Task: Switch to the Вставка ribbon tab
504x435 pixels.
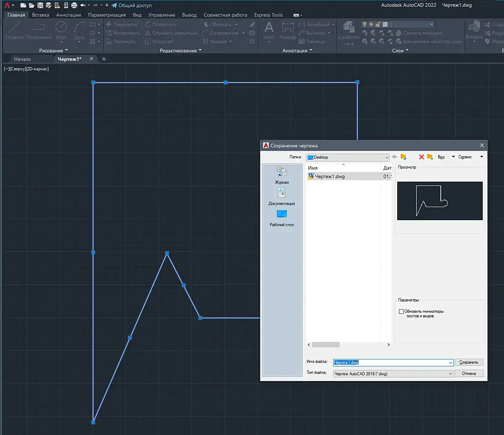Action: pos(41,15)
